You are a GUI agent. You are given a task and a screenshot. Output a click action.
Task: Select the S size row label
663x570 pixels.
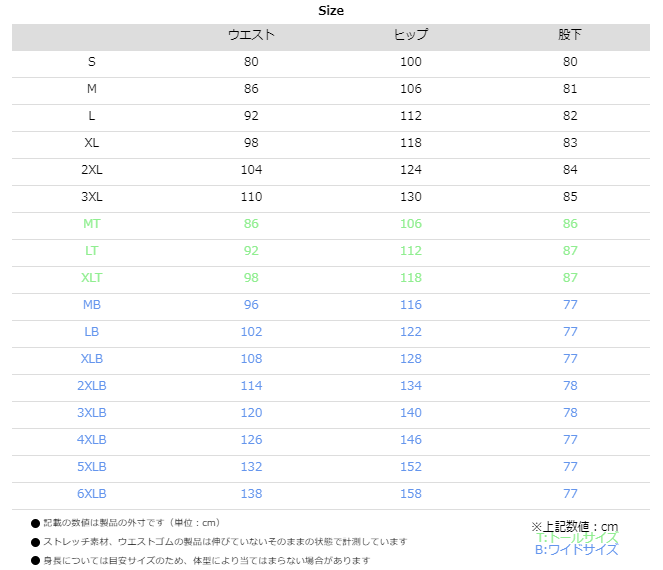click(92, 62)
